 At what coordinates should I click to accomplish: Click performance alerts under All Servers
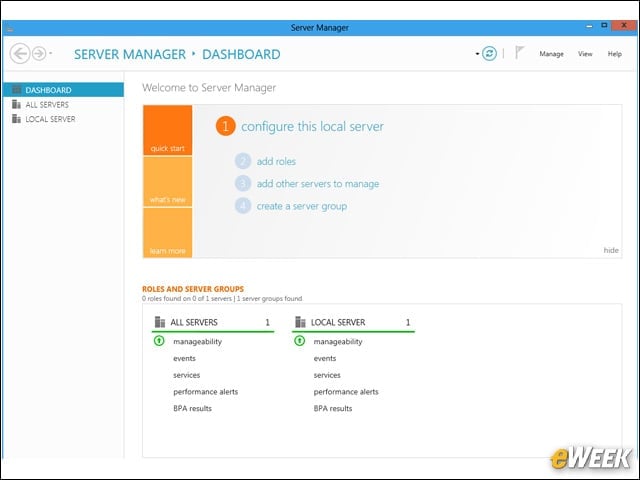206,392
